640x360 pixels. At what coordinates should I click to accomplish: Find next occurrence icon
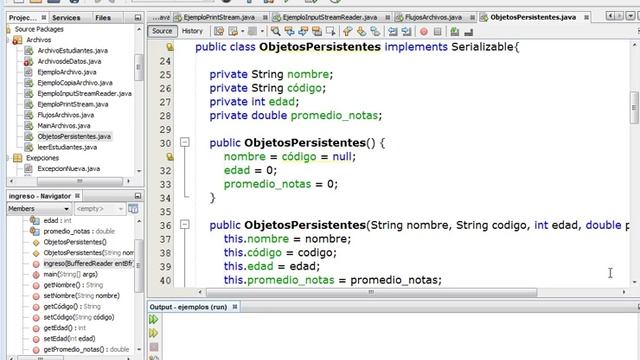[303, 31]
